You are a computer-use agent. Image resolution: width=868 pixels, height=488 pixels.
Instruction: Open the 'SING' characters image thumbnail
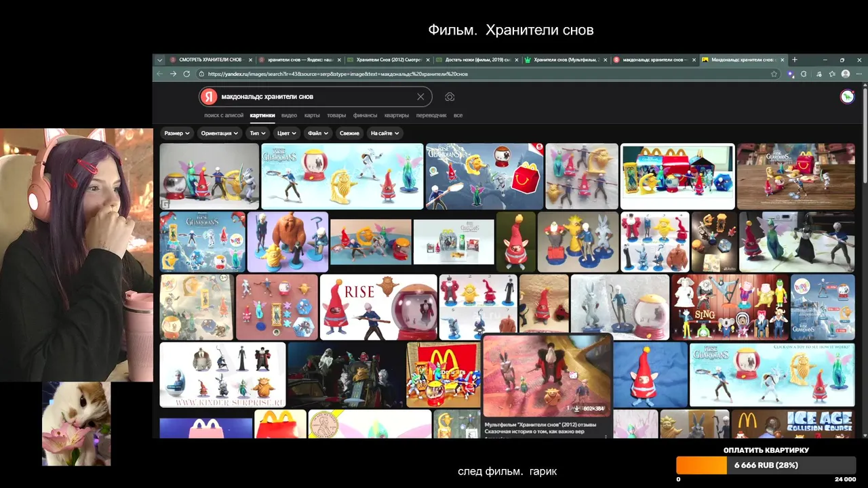[730, 307]
